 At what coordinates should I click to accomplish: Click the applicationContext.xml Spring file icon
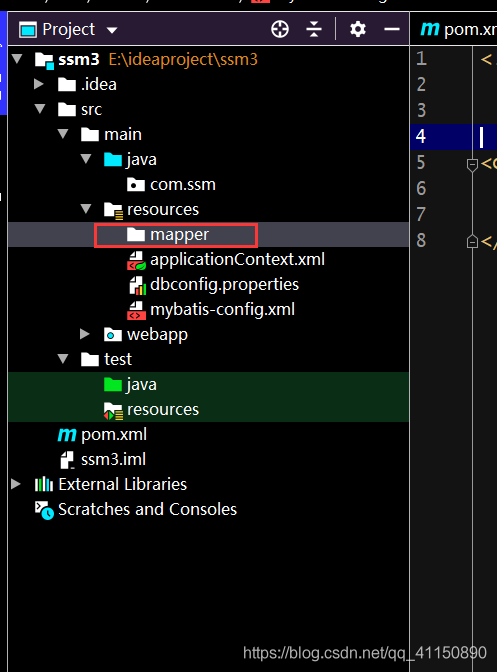coord(136,260)
